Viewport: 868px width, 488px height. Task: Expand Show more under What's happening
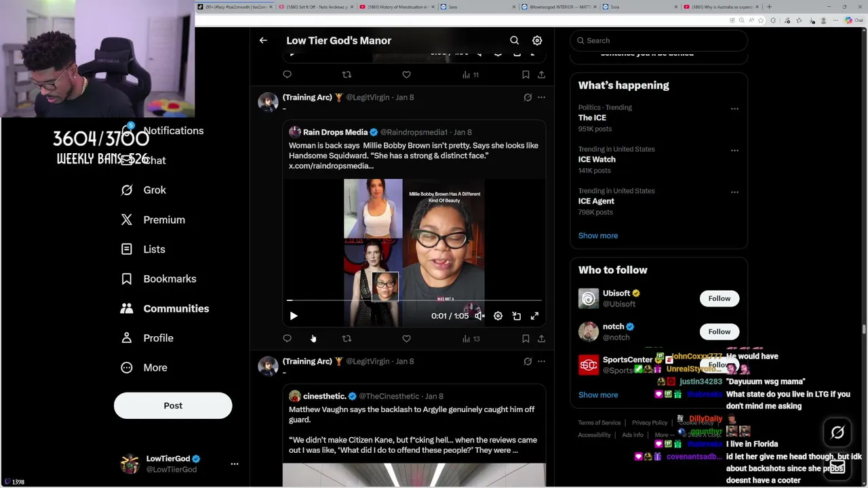click(x=598, y=235)
